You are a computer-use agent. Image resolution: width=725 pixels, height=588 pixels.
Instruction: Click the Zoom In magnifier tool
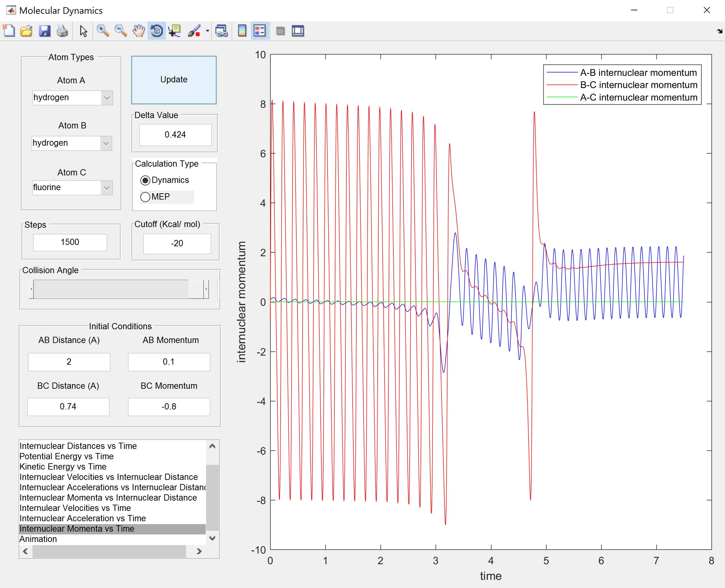(x=103, y=31)
